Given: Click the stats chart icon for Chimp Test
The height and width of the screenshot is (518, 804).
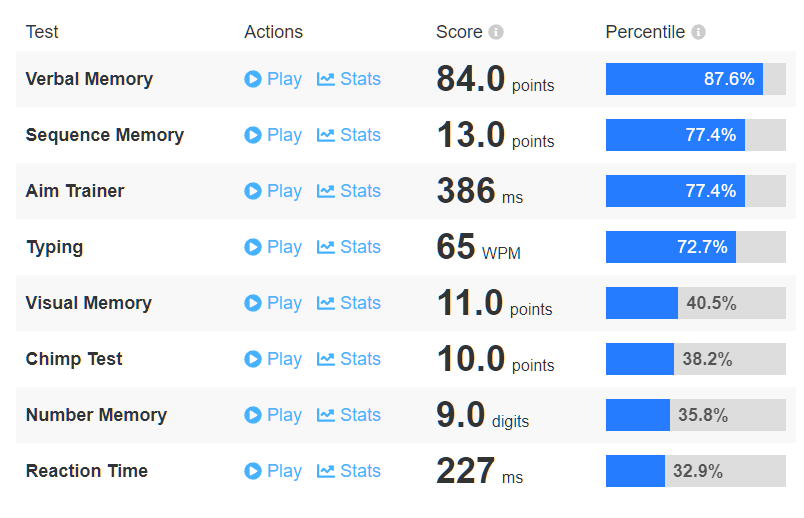Looking at the screenshot, I should click(x=326, y=359).
